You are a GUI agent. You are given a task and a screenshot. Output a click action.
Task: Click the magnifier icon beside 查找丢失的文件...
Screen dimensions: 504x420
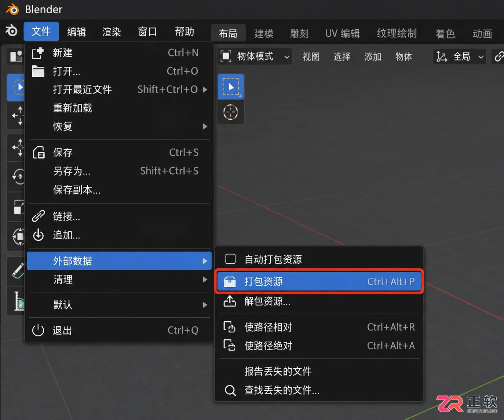[230, 390]
